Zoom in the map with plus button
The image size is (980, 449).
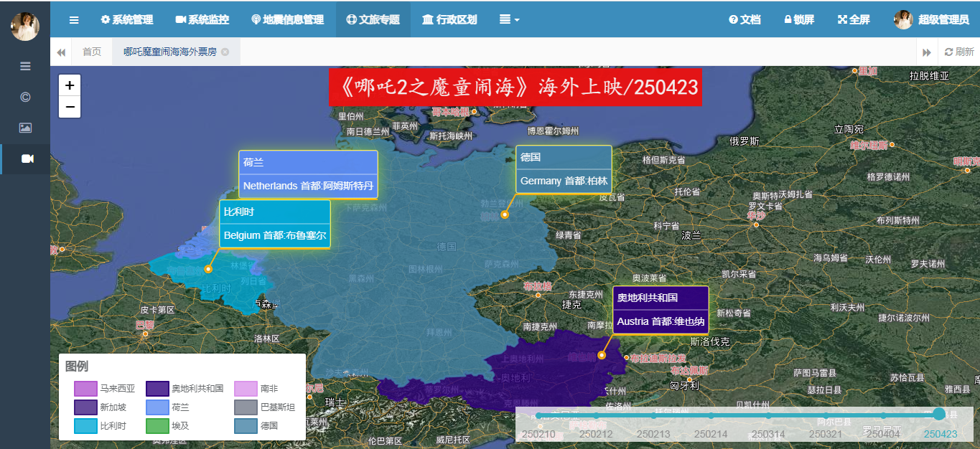pyautogui.click(x=70, y=85)
